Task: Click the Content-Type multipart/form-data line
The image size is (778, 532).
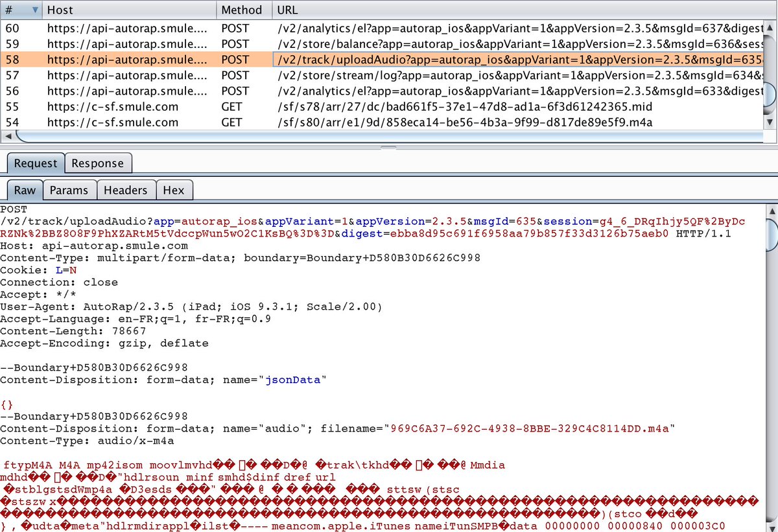Action: click(241, 258)
